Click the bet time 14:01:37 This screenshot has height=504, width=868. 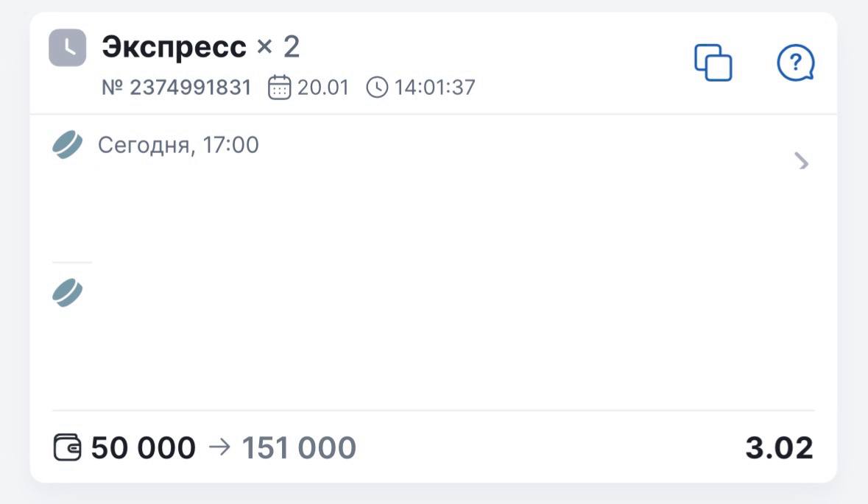click(x=434, y=88)
